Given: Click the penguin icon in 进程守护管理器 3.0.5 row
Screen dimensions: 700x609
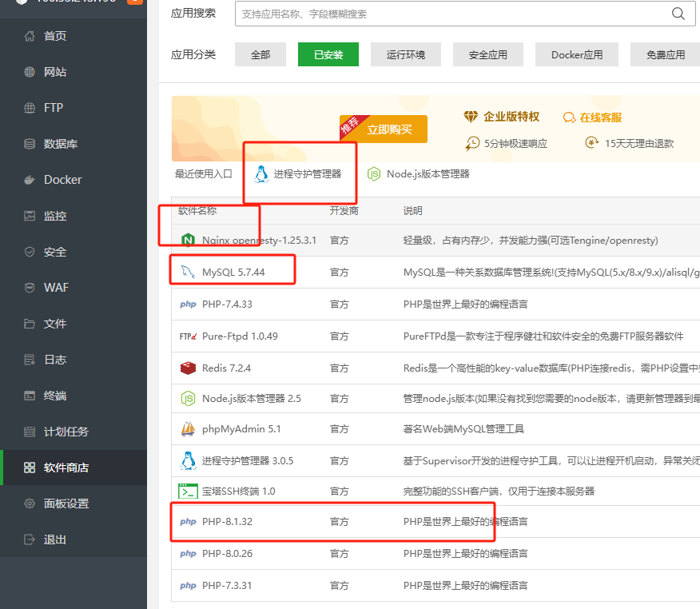Looking at the screenshot, I should [188, 461].
